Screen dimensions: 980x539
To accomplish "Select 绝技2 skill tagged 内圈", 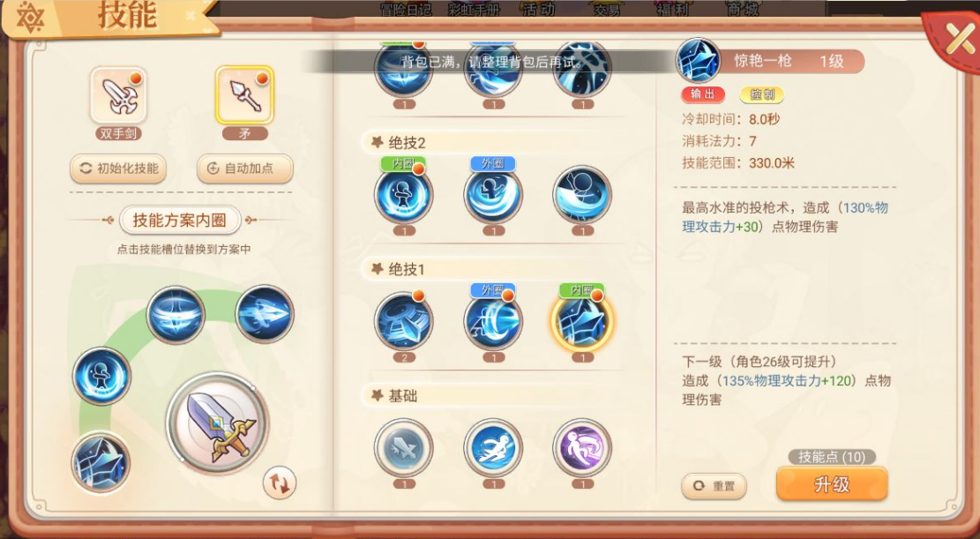I will [x=404, y=195].
